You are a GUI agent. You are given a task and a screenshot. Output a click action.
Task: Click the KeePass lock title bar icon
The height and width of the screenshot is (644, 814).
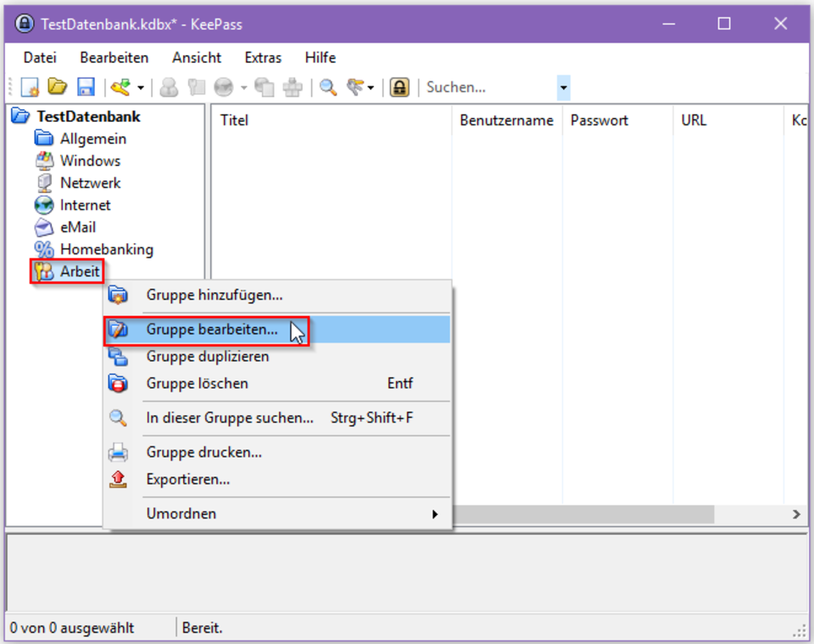[x=24, y=24]
